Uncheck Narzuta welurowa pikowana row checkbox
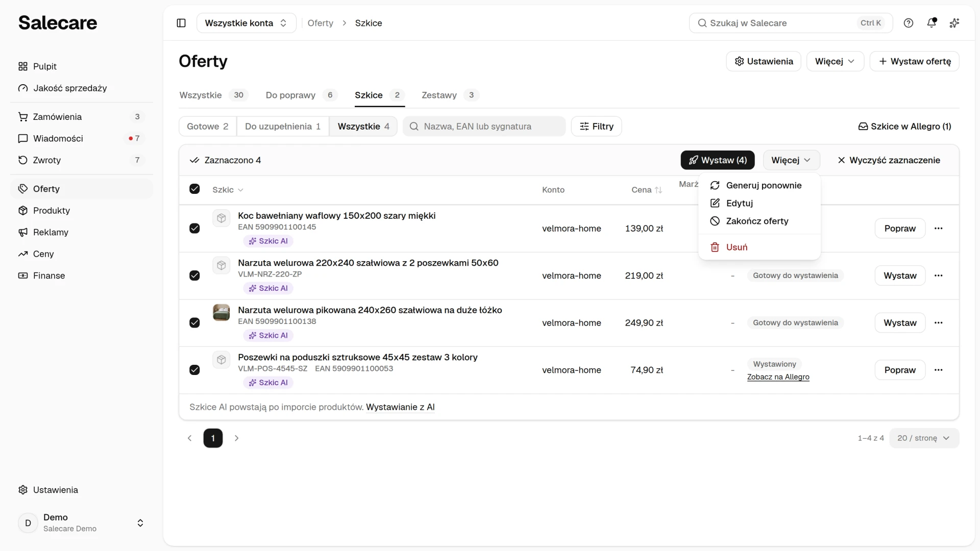Image resolution: width=980 pixels, height=551 pixels. pyautogui.click(x=194, y=323)
